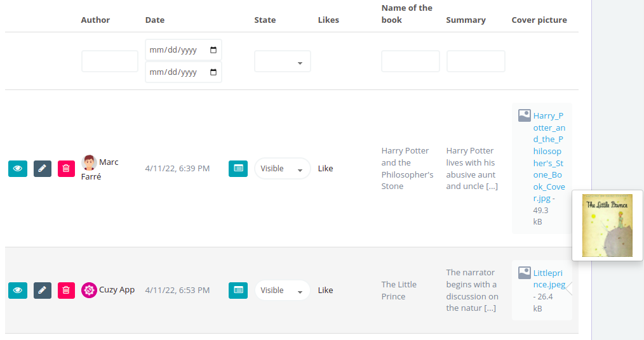The width and height of the screenshot is (644, 340).
Task: View the Little Prince entry with eye icon
Action: (18, 291)
